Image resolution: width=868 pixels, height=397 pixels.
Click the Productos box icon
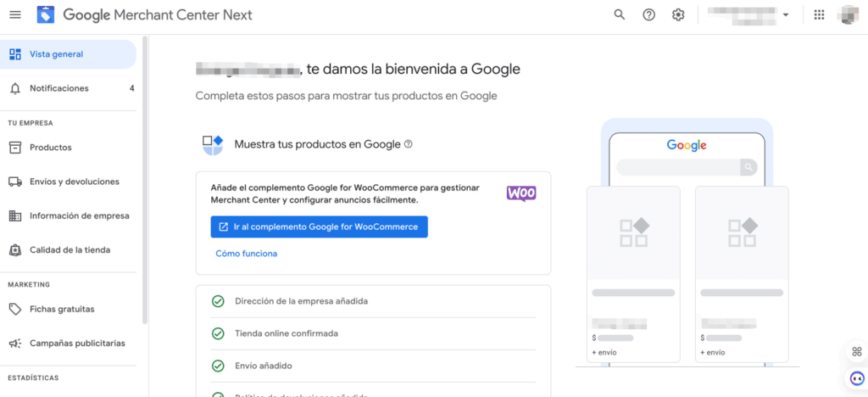(x=15, y=148)
